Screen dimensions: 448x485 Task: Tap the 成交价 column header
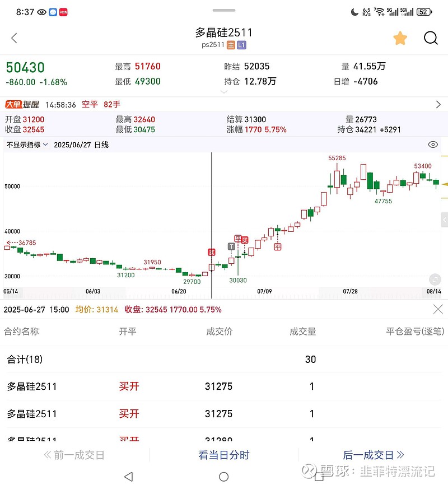pos(220,332)
